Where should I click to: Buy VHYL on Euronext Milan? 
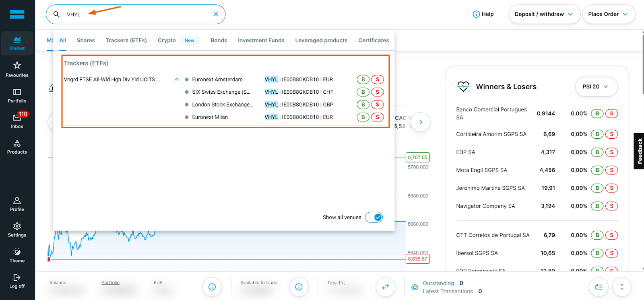tap(363, 117)
